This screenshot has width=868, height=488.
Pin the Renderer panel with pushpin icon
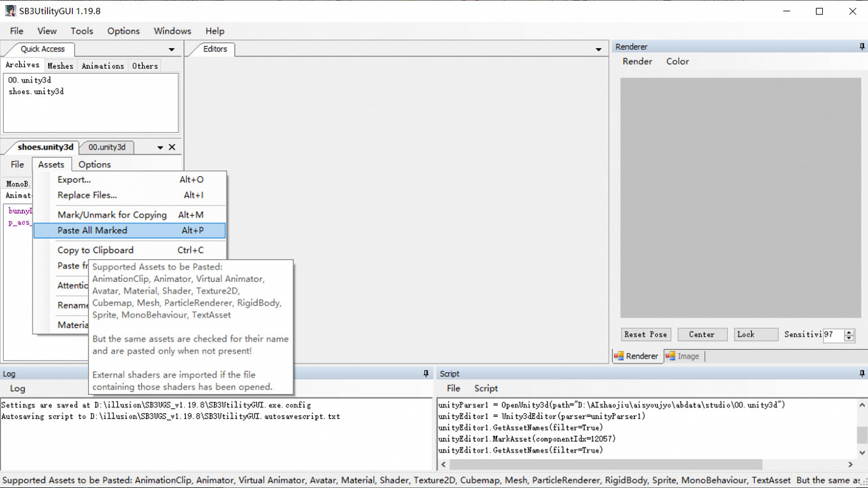pos(862,46)
